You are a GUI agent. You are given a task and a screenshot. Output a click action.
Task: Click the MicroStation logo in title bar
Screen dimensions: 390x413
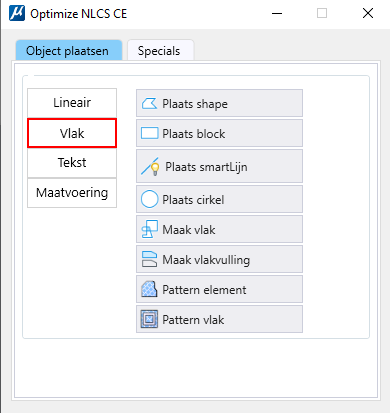(17, 14)
